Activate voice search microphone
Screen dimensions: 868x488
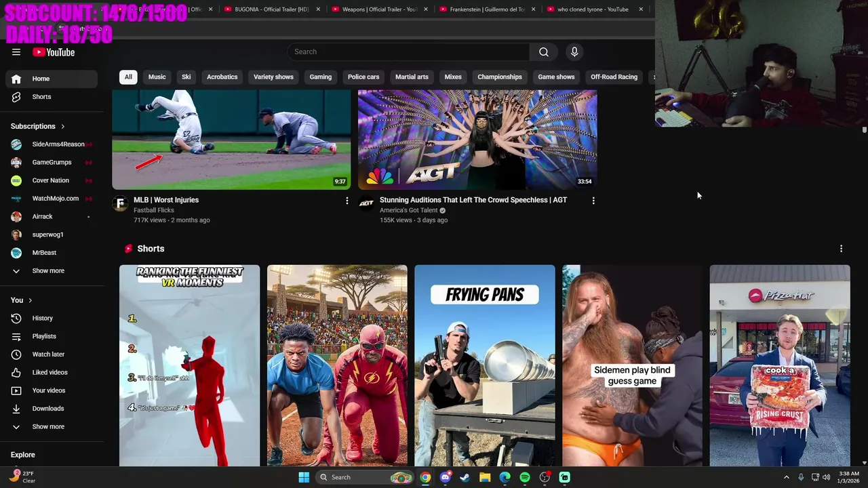click(574, 52)
